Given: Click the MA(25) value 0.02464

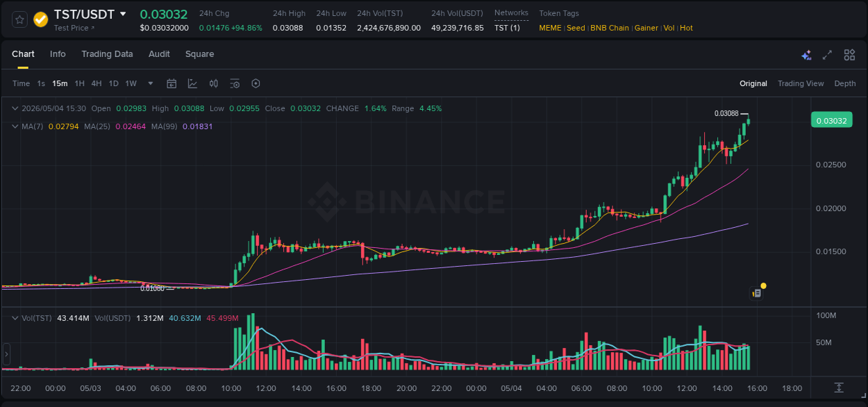Looking at the screenshot, I should (x=130, y=126).
